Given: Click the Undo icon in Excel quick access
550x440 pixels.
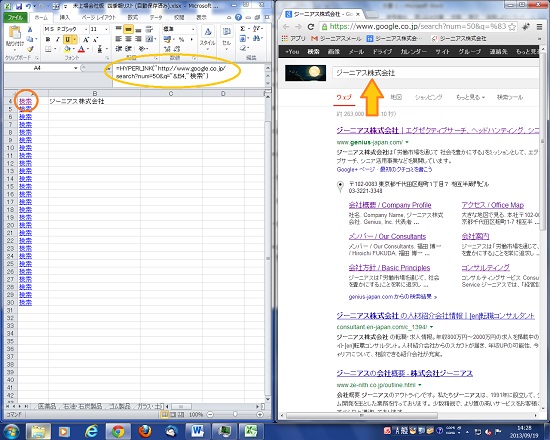Looking at the screenshot, I should (x=28, y=6).
